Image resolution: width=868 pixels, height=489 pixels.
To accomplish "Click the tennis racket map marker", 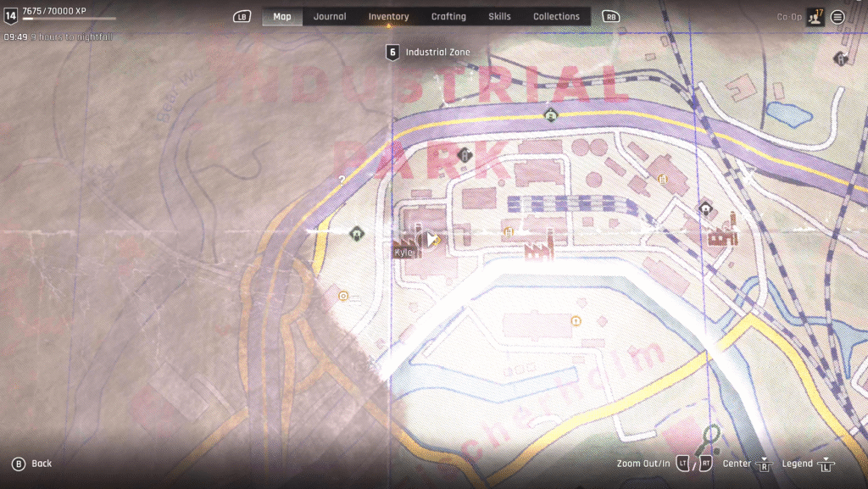I will [x=709, y=438].
